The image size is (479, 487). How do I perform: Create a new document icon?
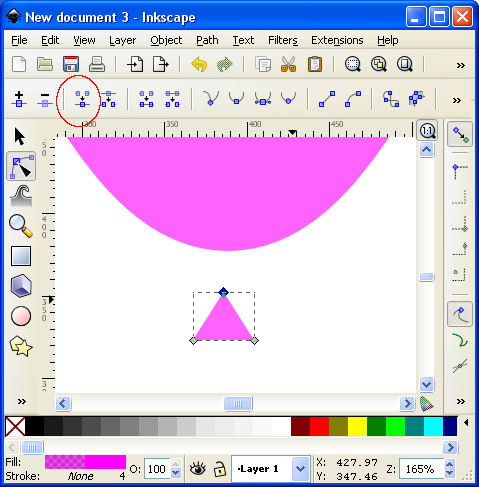[x=19, y=64]
